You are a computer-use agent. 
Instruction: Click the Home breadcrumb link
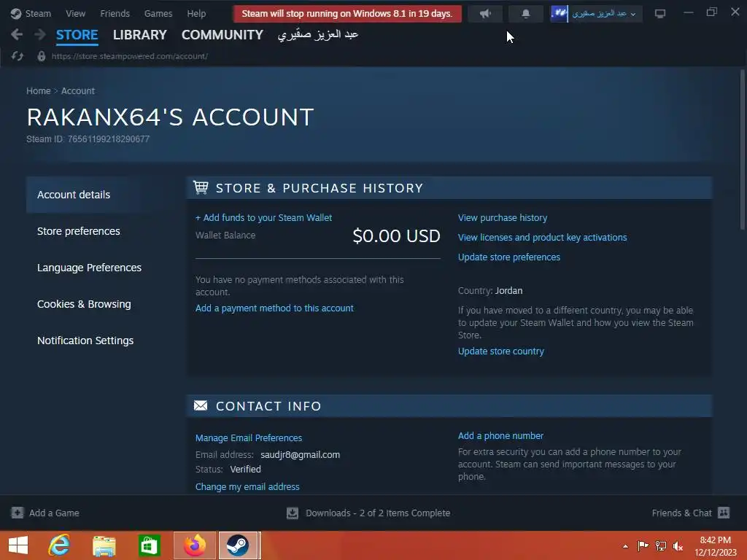coord(38,90)
